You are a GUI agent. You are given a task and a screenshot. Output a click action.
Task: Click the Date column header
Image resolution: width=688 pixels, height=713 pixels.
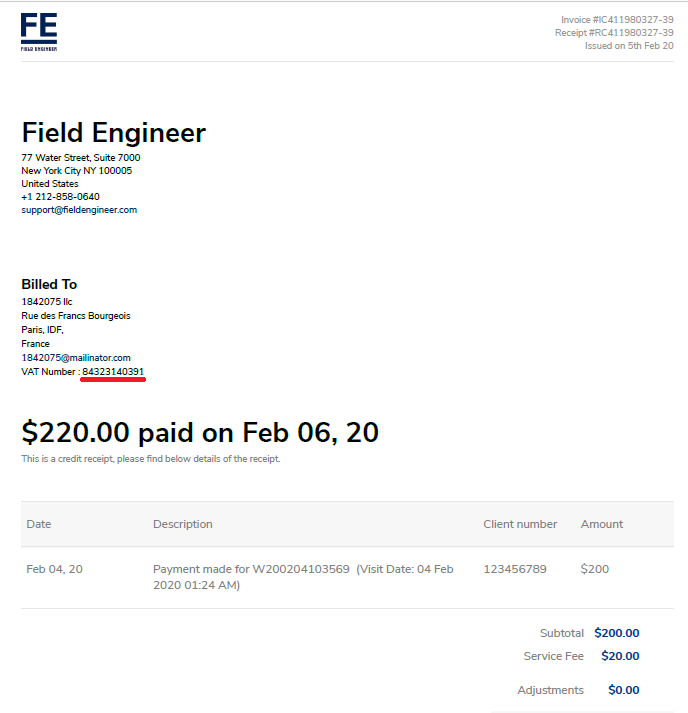[39, 524]
